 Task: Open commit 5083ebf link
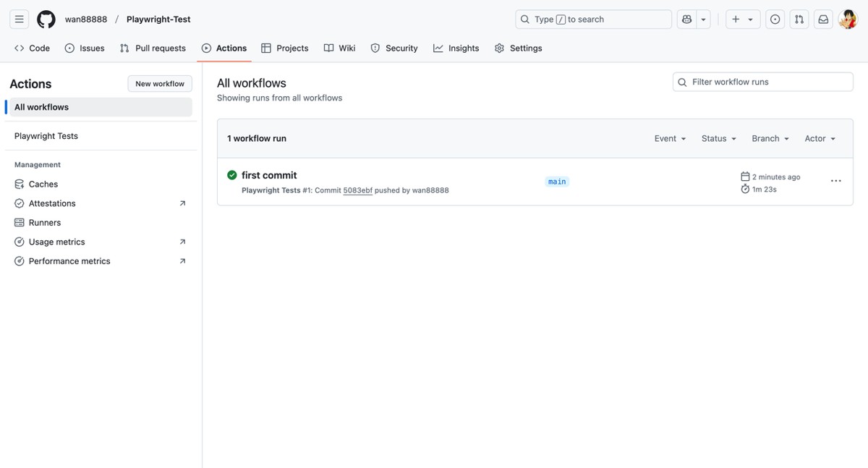357,190
